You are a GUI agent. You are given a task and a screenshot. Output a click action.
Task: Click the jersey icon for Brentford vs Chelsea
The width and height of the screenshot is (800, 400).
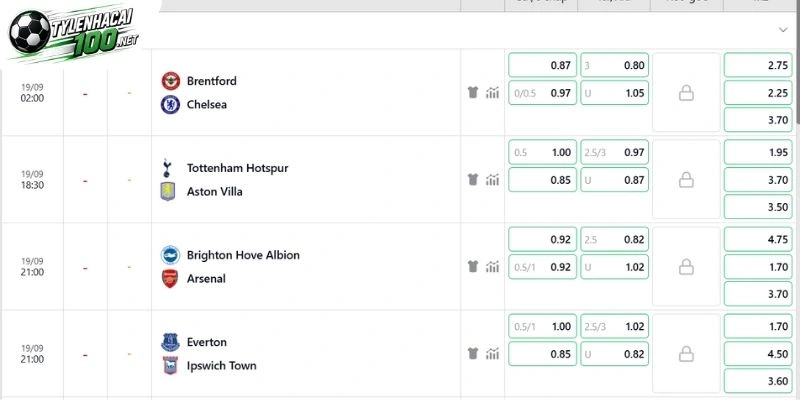[473, 92]
